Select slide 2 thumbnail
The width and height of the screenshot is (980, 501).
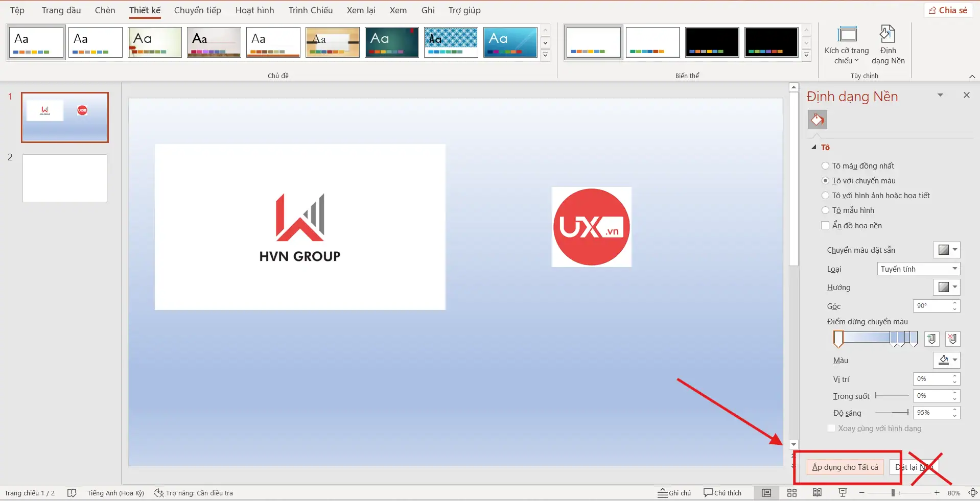64,178
